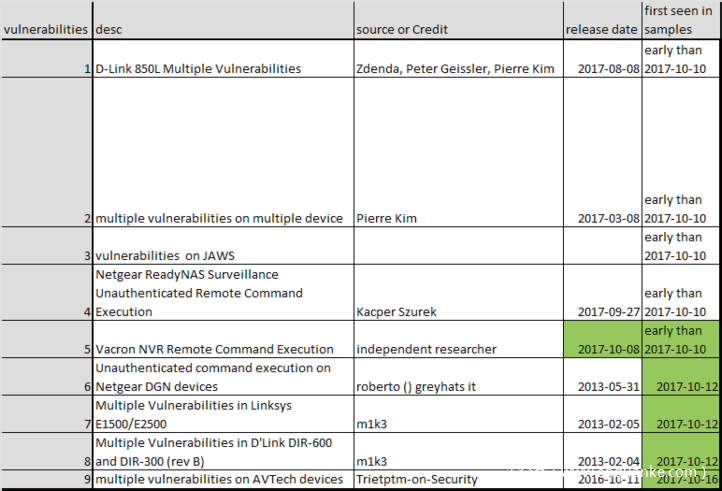Image resolution: width=722 pixels, height=491 pixels.
Task: Select green-highlighted release date 2017-10-08
Action: click(602, 339)
